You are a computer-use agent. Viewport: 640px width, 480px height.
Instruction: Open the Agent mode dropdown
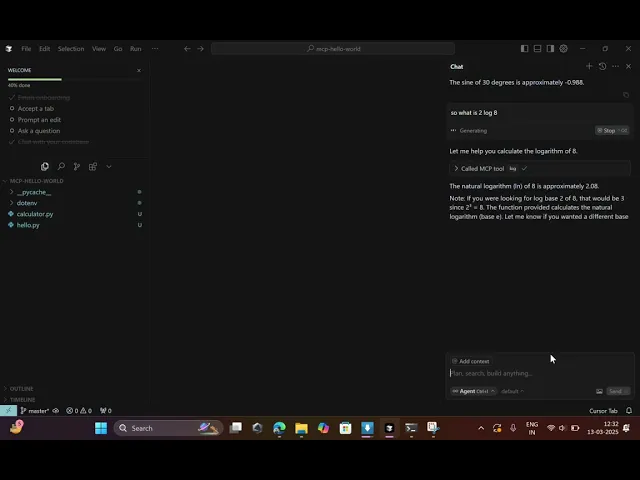click(473, 391)
